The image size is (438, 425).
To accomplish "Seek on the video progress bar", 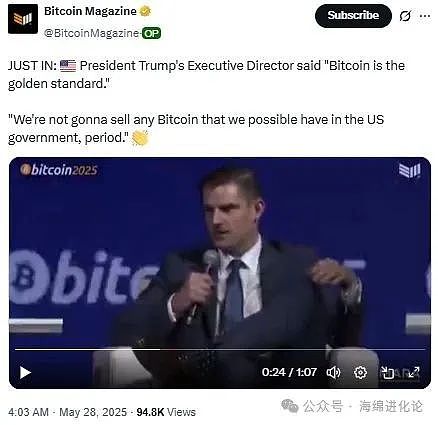I will [220, 349].
